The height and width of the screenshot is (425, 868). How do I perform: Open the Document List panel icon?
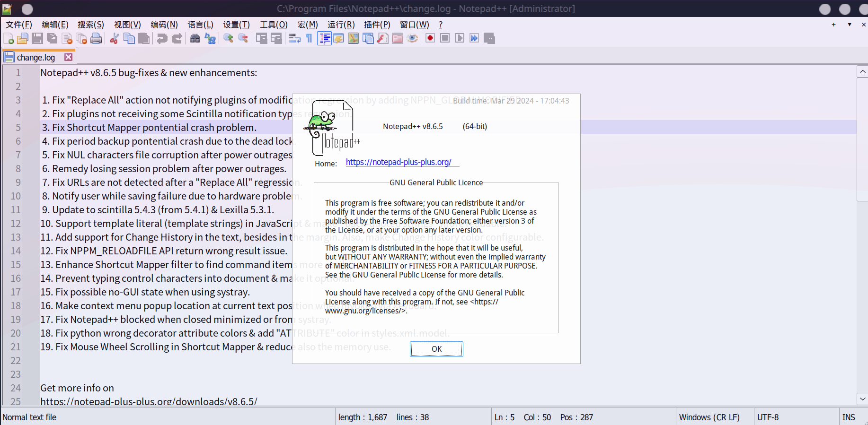pos(368,38)
